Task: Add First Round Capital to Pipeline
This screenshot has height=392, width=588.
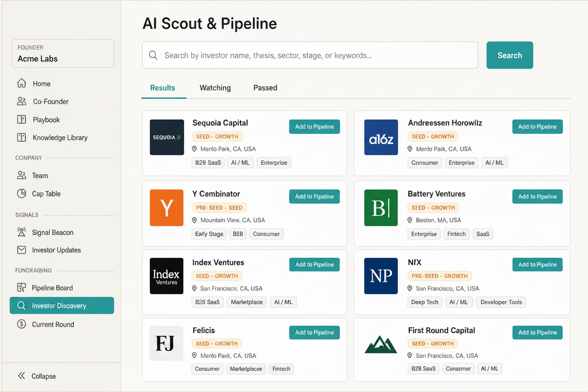Action: (538, 332)
